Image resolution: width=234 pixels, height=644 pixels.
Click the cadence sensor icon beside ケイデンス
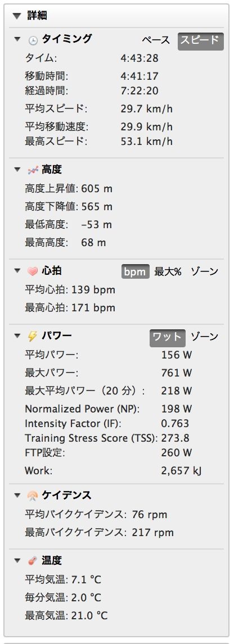coord(33,496)
